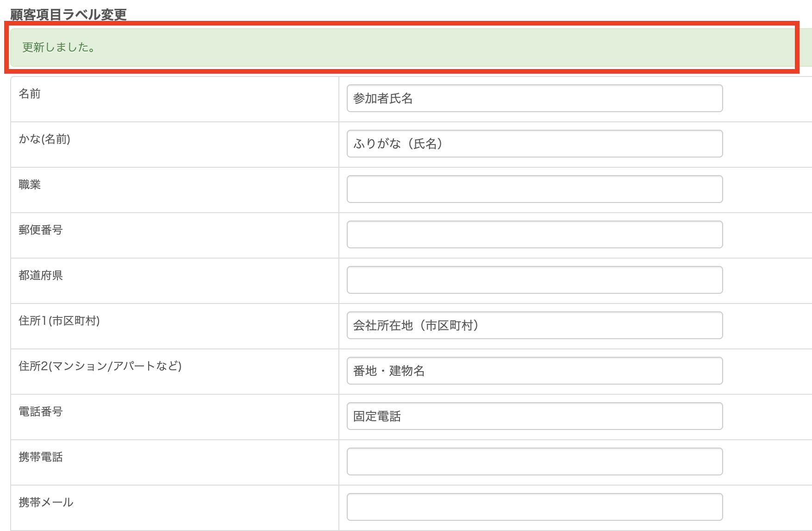The width and height of the screenshot is (812, 531).
Task: Click the 携帯メール row label
Action: [46, 503]
